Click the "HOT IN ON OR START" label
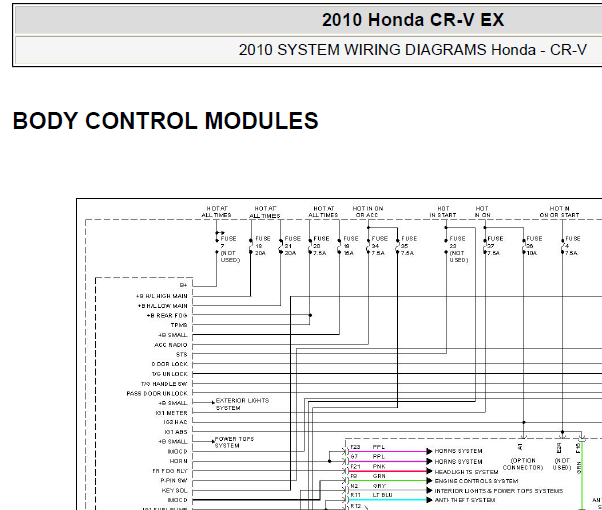The image size is (602, 510). [x=559, y=212]
